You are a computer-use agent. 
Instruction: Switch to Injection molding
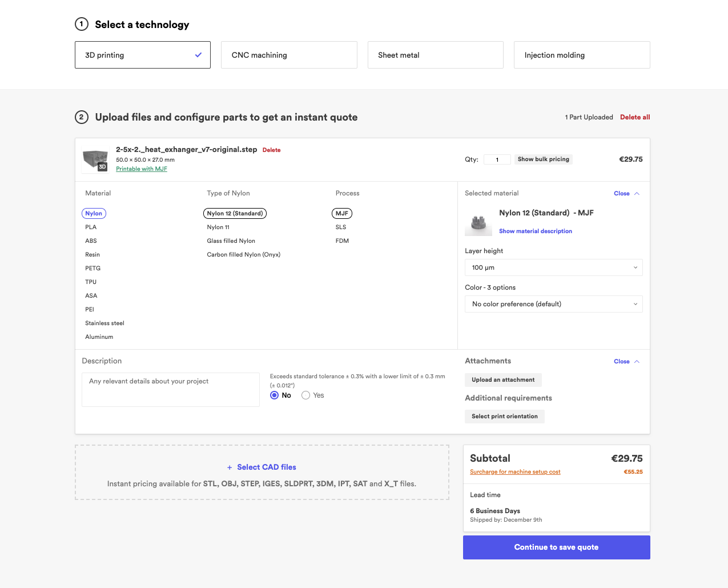[x=581, y=54]
